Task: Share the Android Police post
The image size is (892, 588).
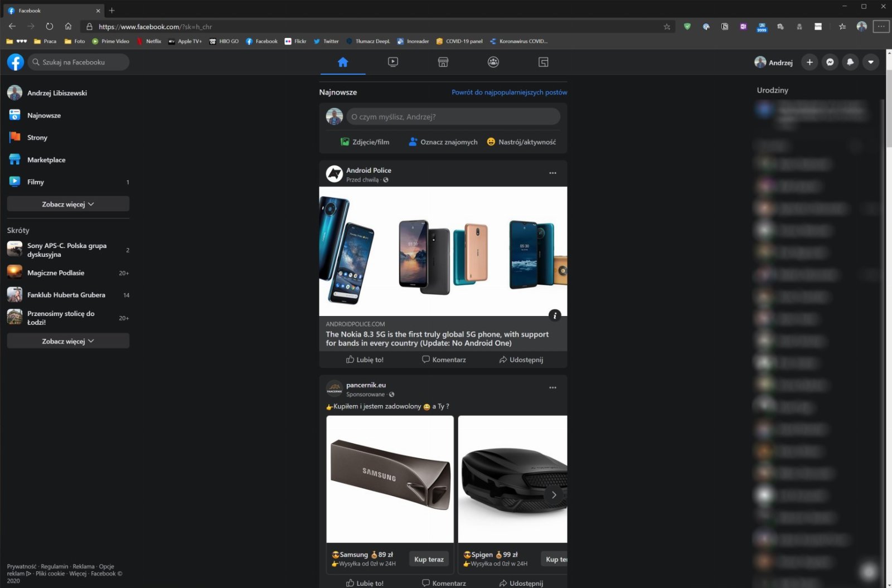Action: point(521,359)
